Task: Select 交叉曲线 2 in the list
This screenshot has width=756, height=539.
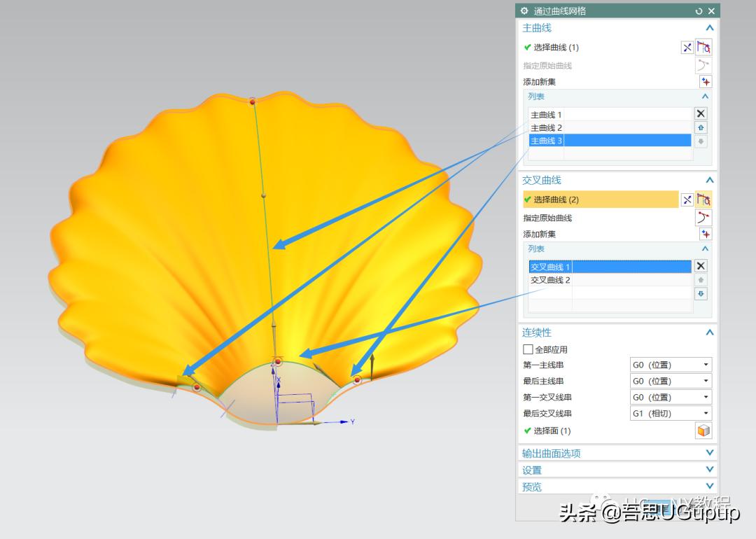Action: (550, 280)
